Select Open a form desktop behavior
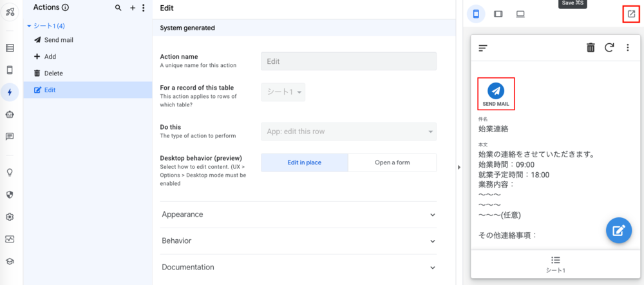Viewport: 644px width, 285px height. [x=392, y=162]
